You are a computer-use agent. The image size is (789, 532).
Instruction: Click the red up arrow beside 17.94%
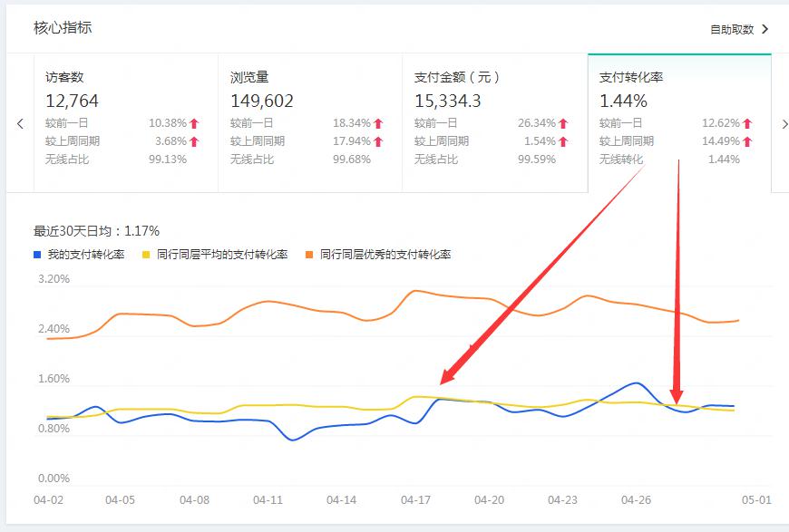tap(380, 141)
